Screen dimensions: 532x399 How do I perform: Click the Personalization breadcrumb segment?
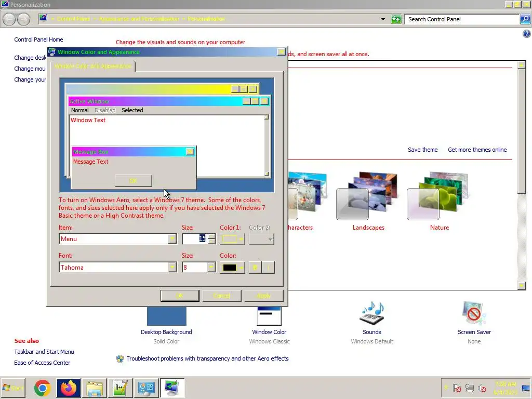(206, 19)
